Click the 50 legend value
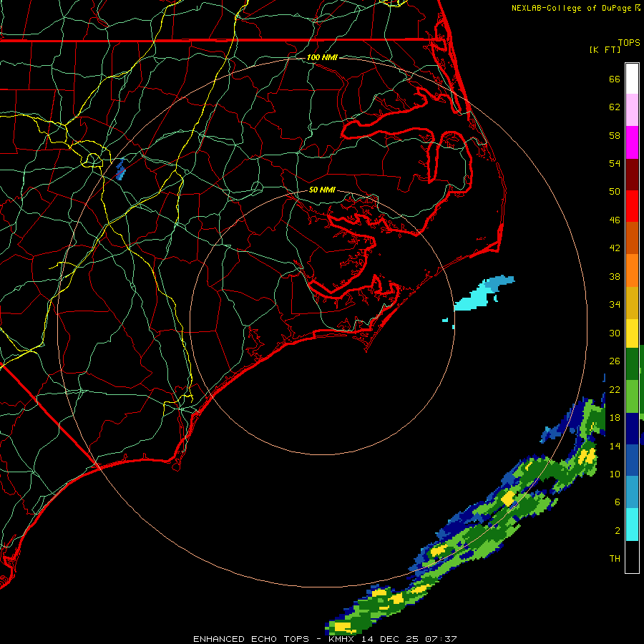This screenshot has width=644, height=644. point(615,192)
